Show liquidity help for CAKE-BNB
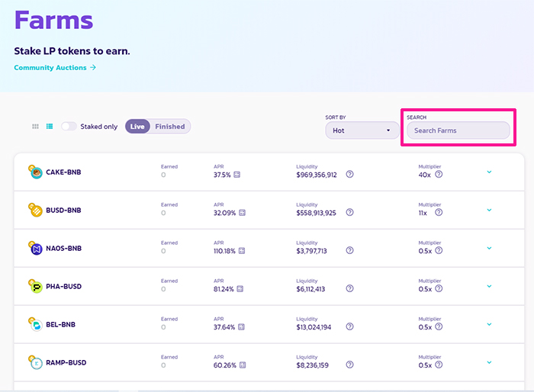 [x=349, y=175]
